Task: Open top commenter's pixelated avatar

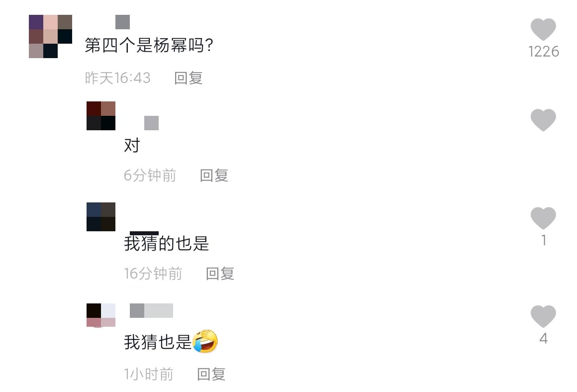Action: pos(50,36)
